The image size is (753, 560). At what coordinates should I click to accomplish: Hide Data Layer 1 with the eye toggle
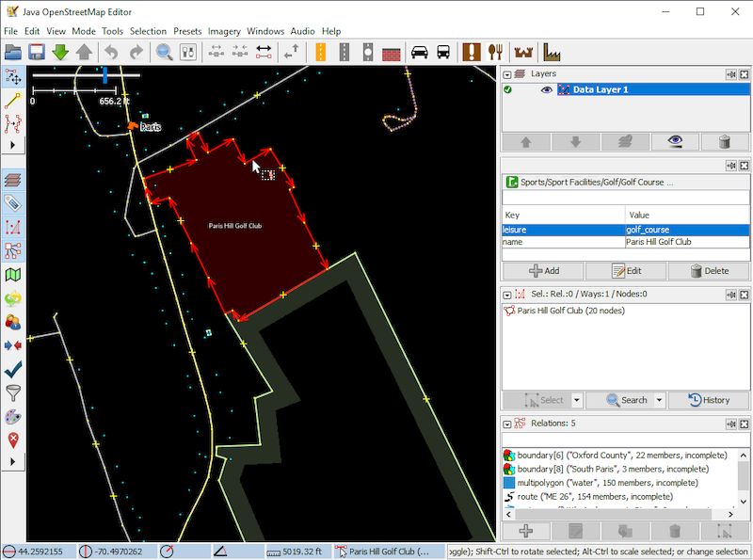(546, 89)
